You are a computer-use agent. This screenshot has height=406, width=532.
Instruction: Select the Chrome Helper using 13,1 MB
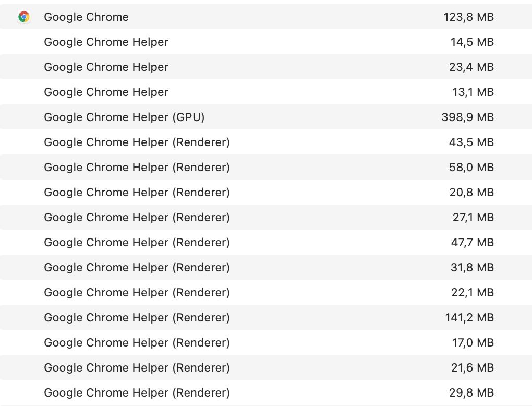(x=106, y=92)
